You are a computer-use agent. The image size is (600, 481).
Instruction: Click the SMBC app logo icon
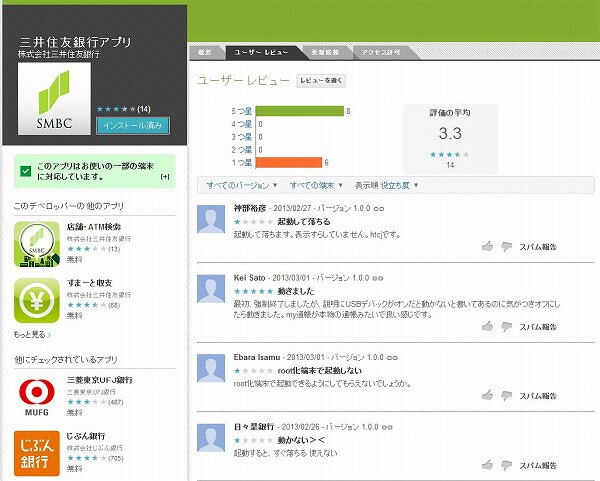pyautogui.click(x=54, y=104)
